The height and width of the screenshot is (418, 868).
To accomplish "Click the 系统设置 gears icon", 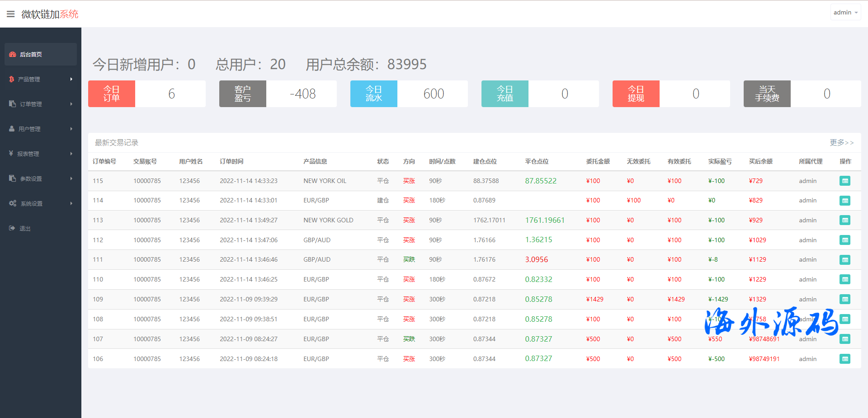I will click(13, 203).
